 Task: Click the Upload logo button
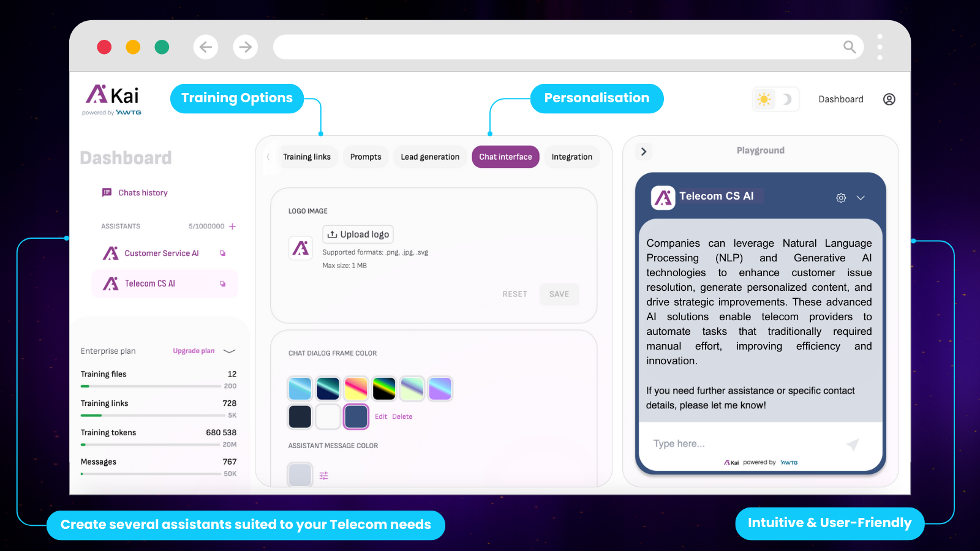pos(358,234)
